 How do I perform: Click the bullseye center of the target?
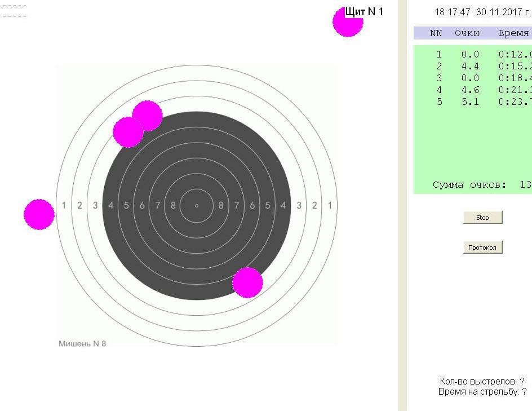pos(197,206)
